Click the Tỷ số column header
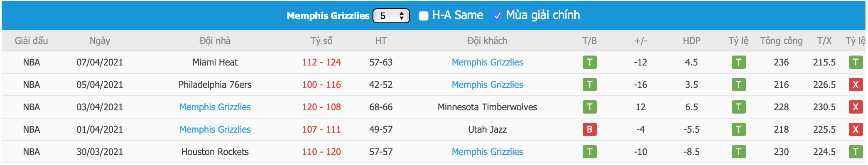Image resolution: width=868 pixels, height=165 pixels. [x=321, y=41]
